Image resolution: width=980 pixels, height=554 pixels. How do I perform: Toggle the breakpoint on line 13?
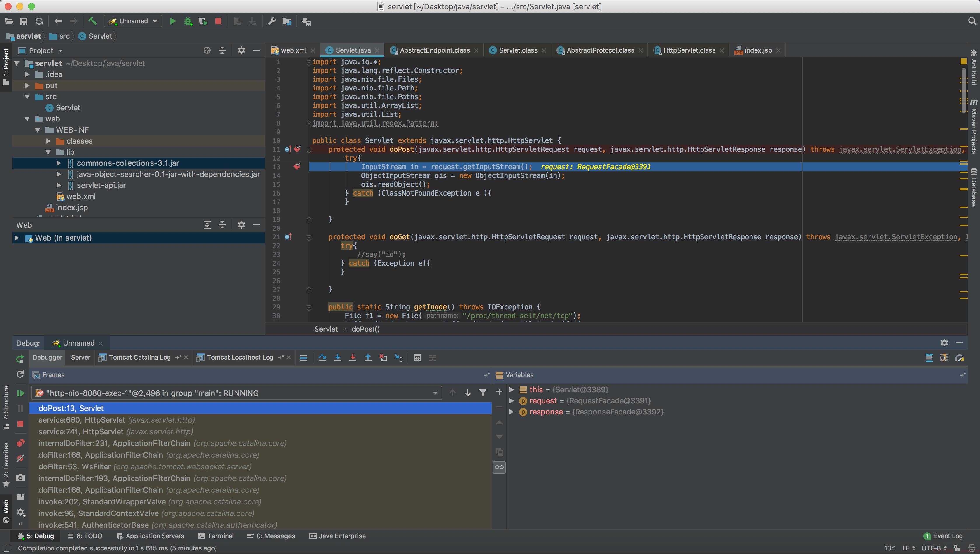click(x=297, y=166)
